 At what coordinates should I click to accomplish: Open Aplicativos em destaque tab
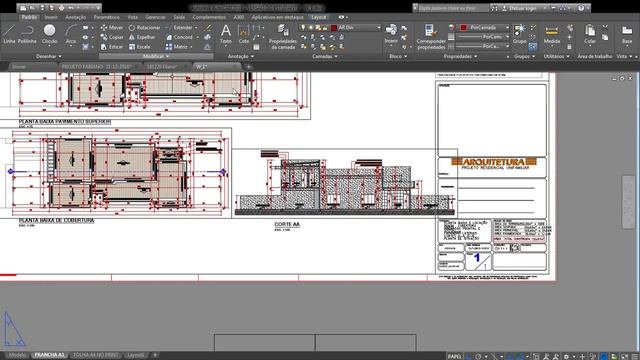click(278, 17)
